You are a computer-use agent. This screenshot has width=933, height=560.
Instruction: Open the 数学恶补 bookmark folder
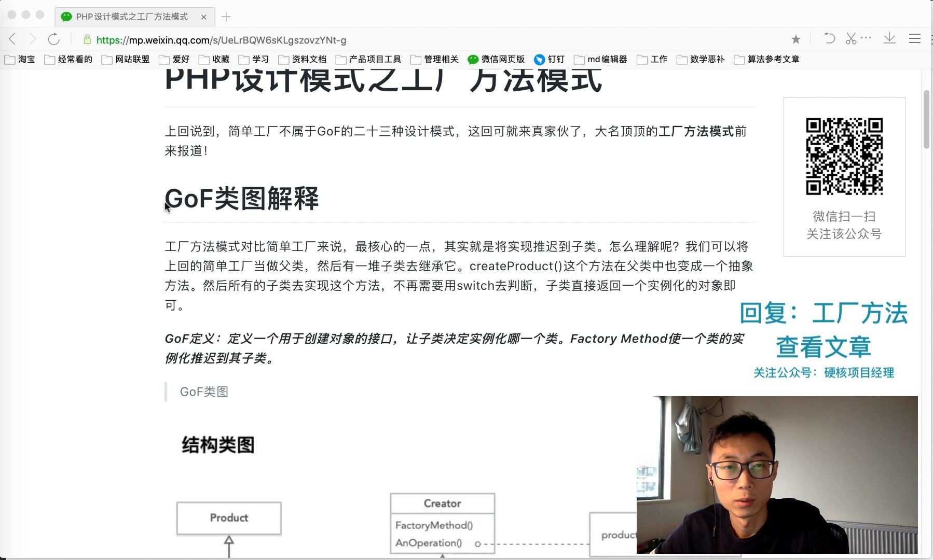click(701, 59)
